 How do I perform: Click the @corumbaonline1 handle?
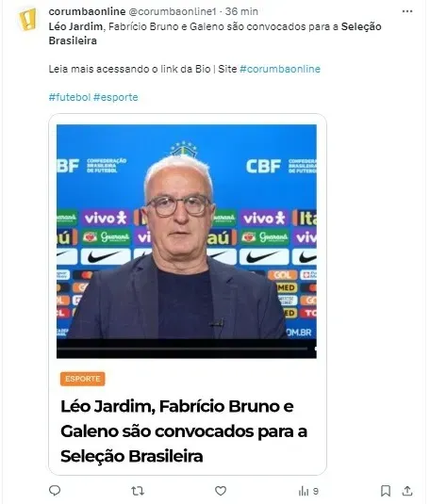pos(173,11)
